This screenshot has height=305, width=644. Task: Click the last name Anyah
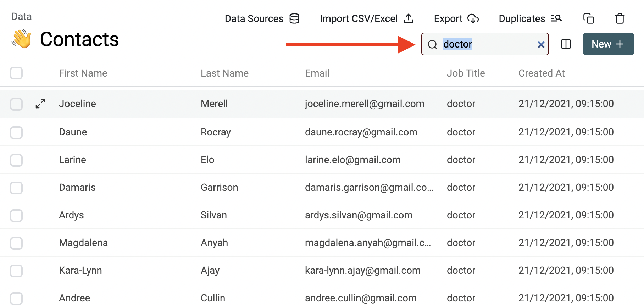coord(214,243)
